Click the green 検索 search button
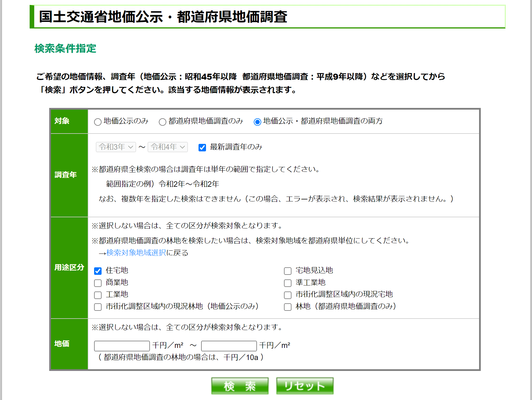Screen dimensions: 532x400 240,386
